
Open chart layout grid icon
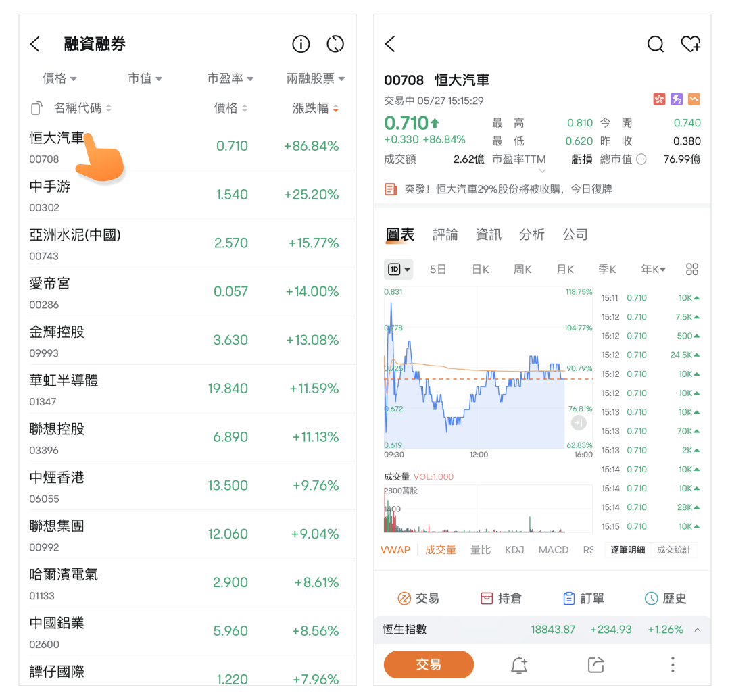point(691,270)
